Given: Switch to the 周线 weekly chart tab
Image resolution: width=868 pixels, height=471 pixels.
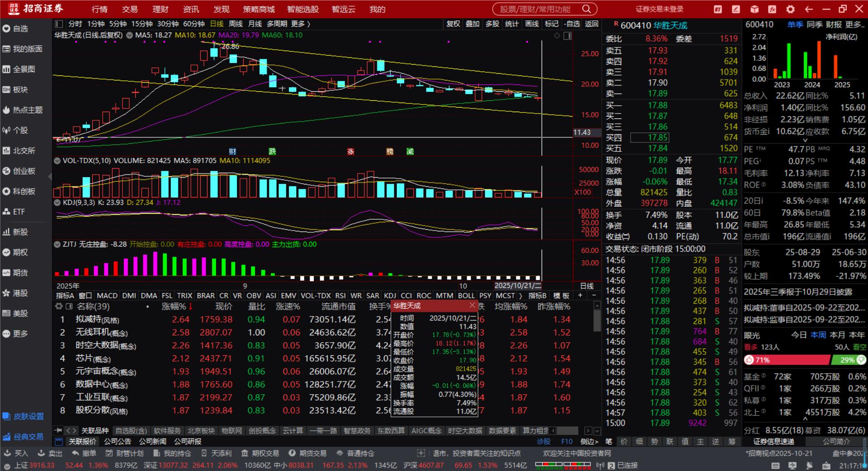Looking at the screenshot, I should coord(236,24).
